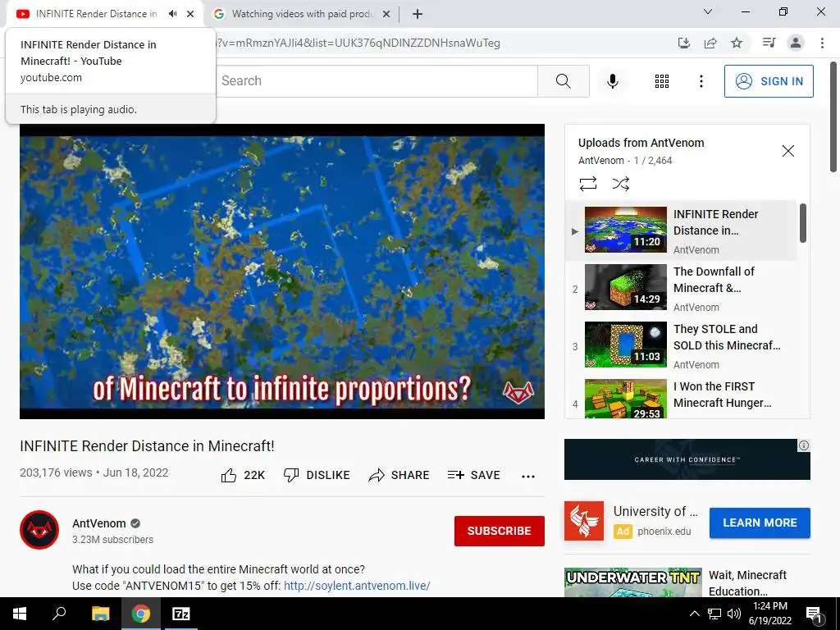Open more actions ellipsis below video
This screenshot has width=840, height=630.
pyautogui.click(x=528, y=477)
